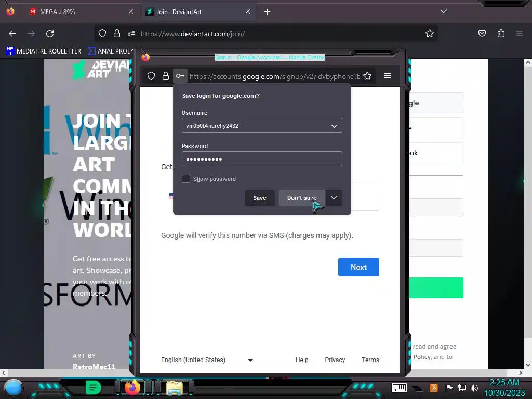The height and width of the screenshot is (399, 532).
Task: Open the clock showing 2:25 AM
Action: [x=504, y=388]
